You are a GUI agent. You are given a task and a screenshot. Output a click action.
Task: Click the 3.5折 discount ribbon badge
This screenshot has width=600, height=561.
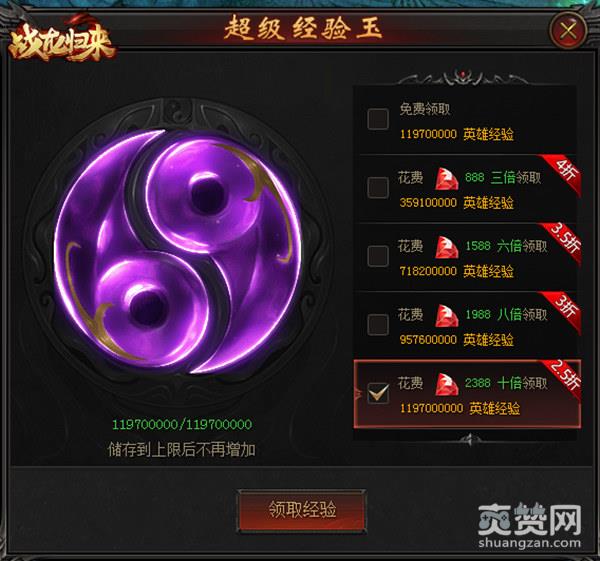(x=562, y=240)
